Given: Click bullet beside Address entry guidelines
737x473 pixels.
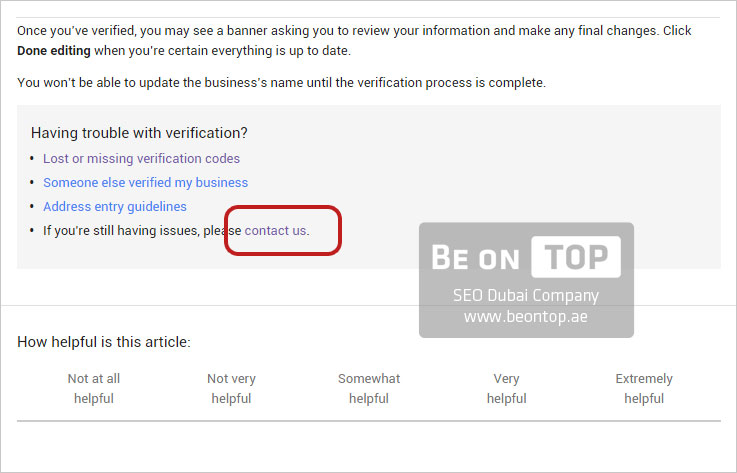Looking at the screenshot, I should [32, 206].
